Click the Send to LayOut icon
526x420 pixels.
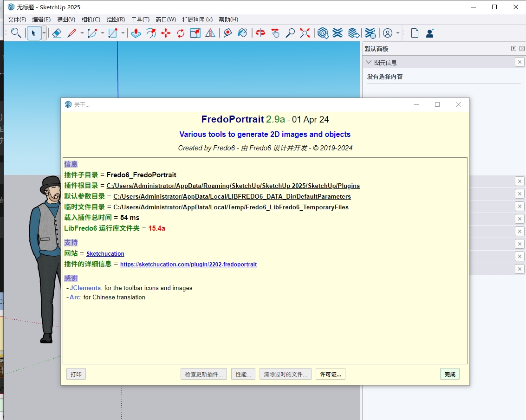click(x=354, y=33)
